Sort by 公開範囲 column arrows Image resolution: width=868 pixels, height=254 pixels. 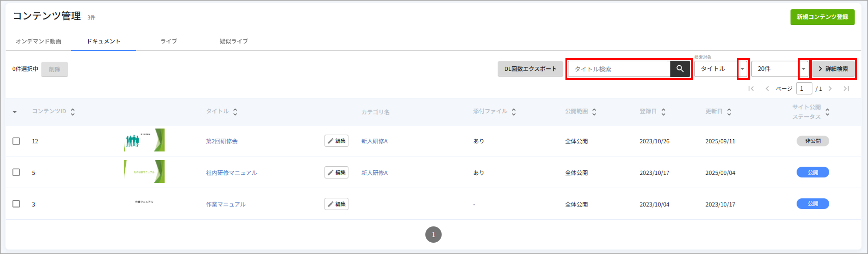tap(594, 112)
